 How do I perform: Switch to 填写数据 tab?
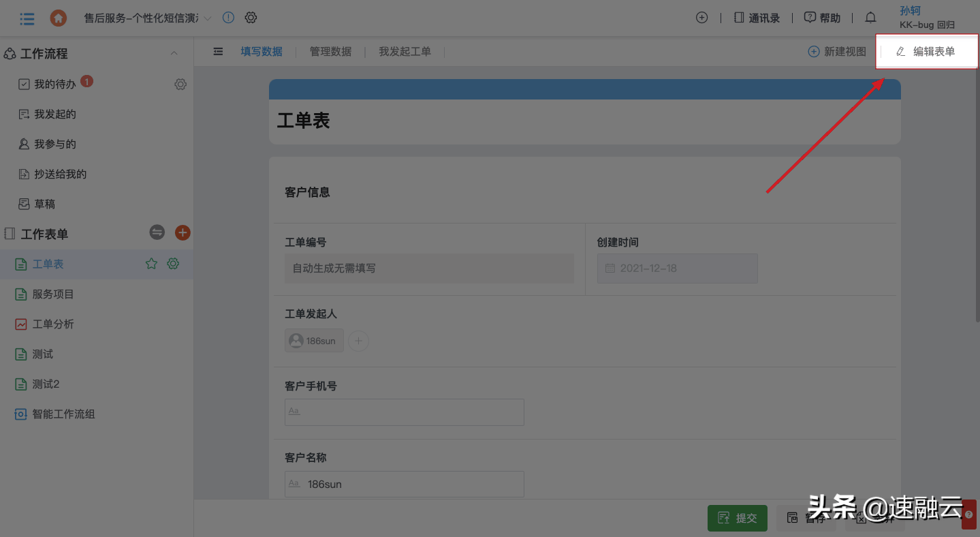[262, 51]
